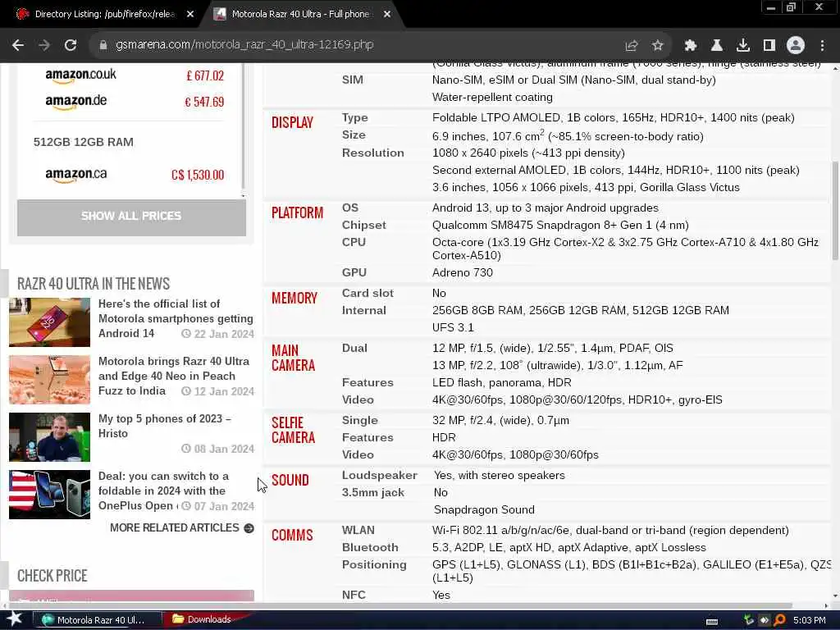Click the Loudspeaker spec label

click(379, 475)
